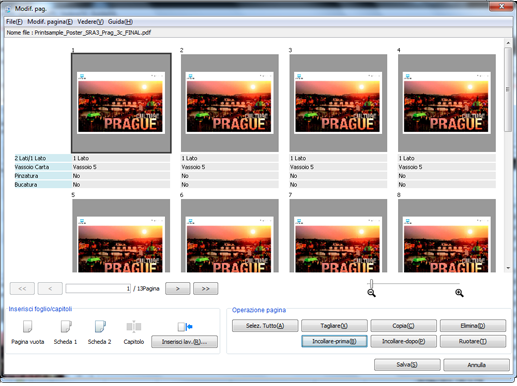Insert a blank page (Pagina vuota icon)
517x386 pixels.
pyautogui.click(x=27, y=326)
